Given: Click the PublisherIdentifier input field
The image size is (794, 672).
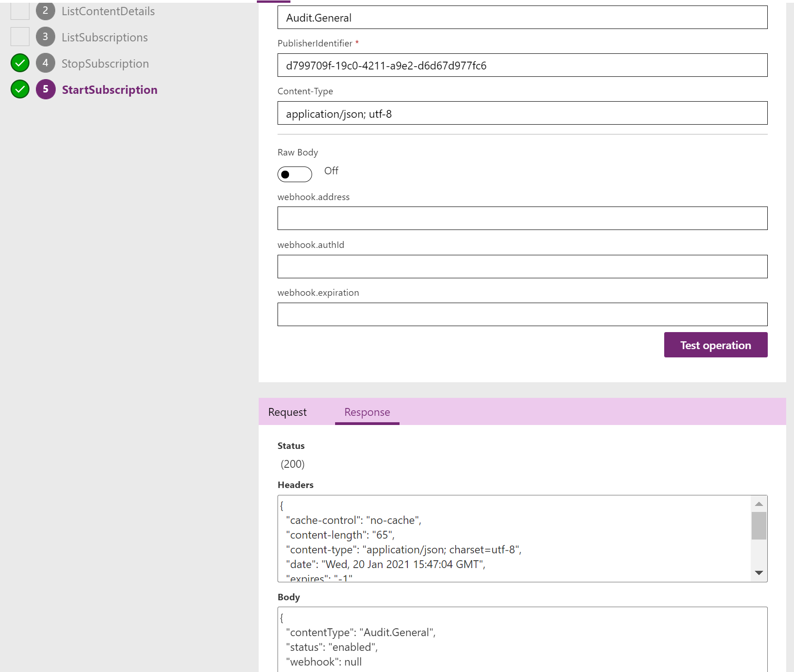Looking at the screenshot, I should [x=522, y=65].
